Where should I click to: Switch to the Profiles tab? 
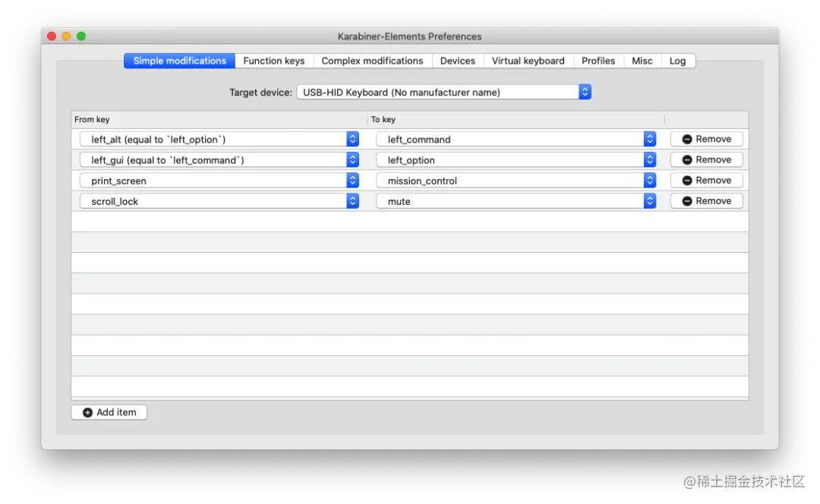click(598, 61)
